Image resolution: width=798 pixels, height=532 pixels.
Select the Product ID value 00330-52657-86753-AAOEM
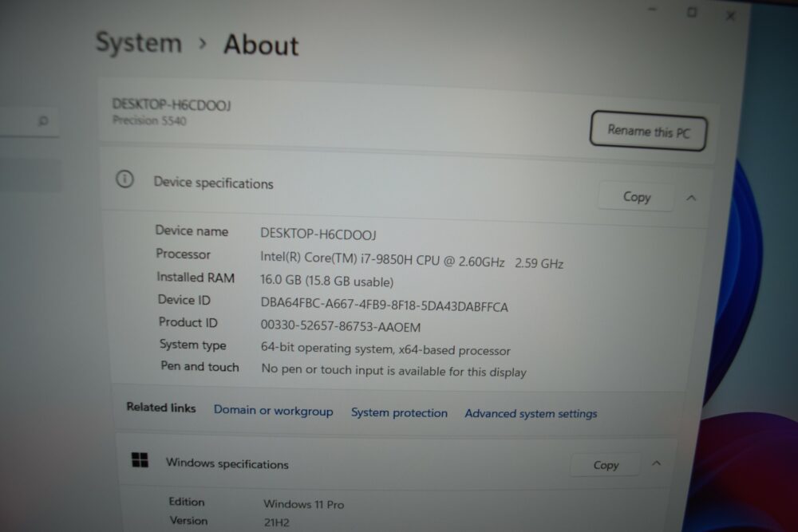coord(341,325)
